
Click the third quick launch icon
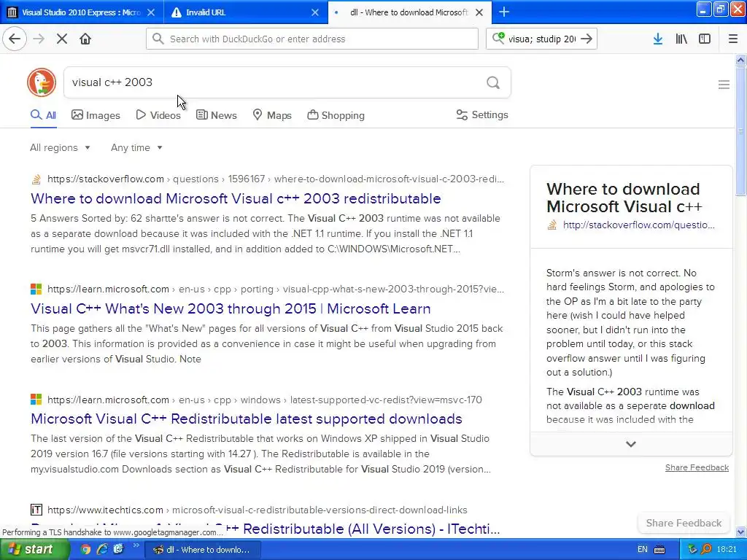coord(118,549)
